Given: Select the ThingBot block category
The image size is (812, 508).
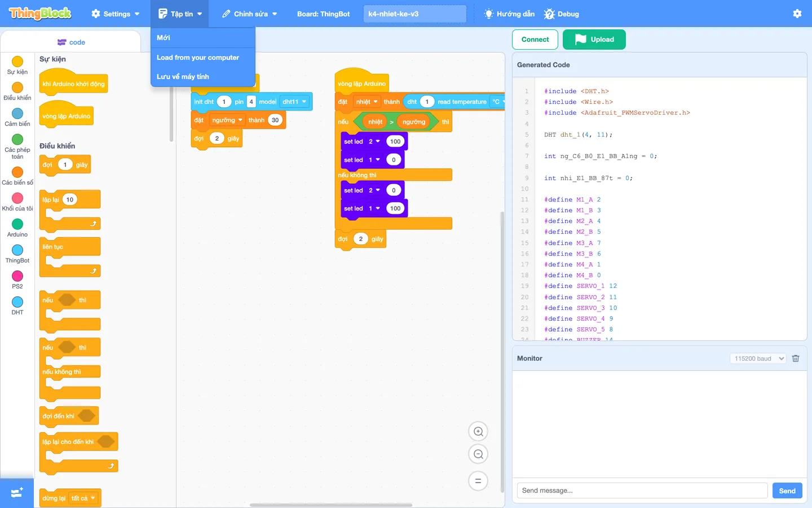Looking at the screenshot, I should coord(17,253).
